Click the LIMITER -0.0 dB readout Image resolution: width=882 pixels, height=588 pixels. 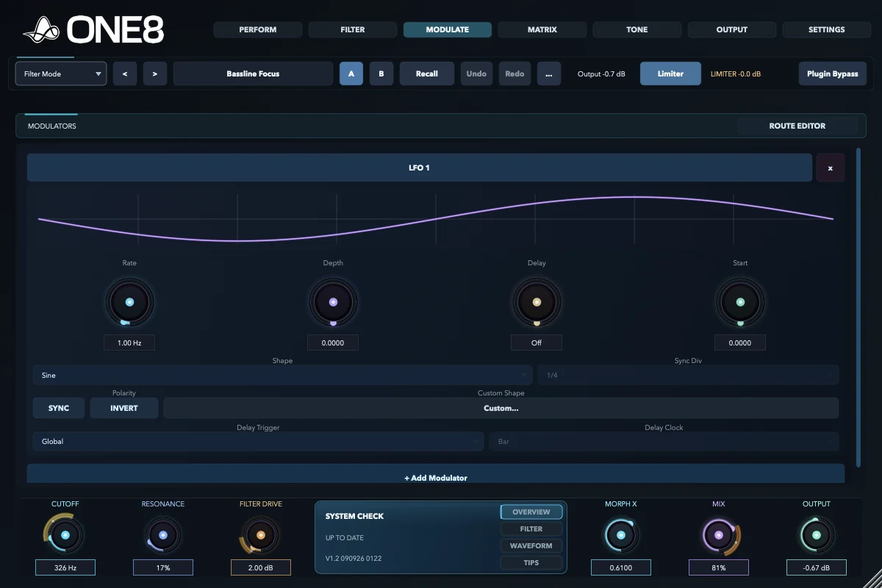736,73
